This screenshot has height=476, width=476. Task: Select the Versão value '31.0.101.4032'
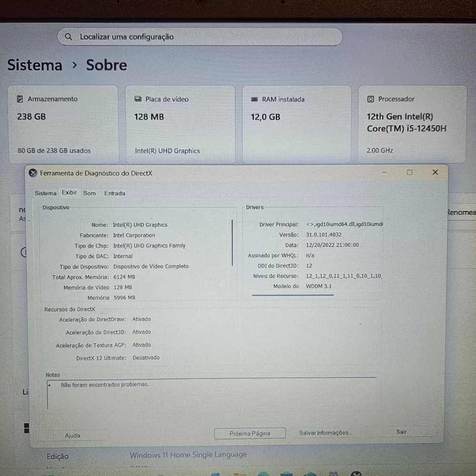pyautogui.click(x=324, y=235)
